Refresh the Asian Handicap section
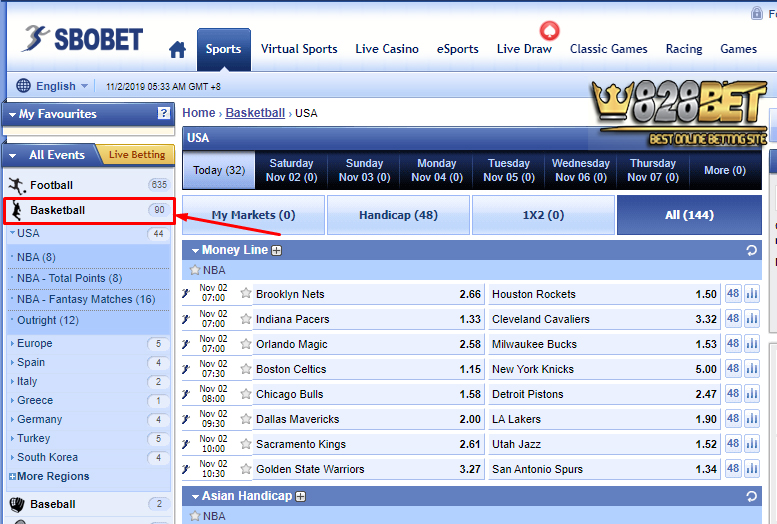 (x=752, y=496)
